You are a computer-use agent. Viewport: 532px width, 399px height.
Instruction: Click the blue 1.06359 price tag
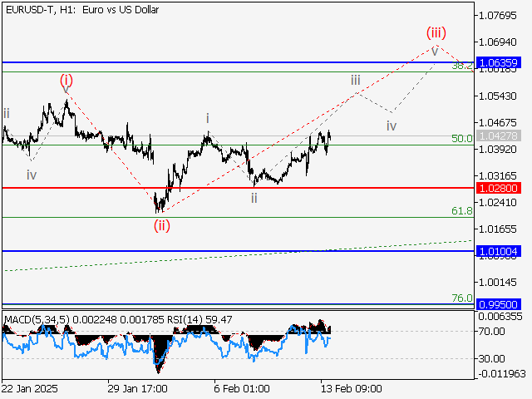click(499, 62)
